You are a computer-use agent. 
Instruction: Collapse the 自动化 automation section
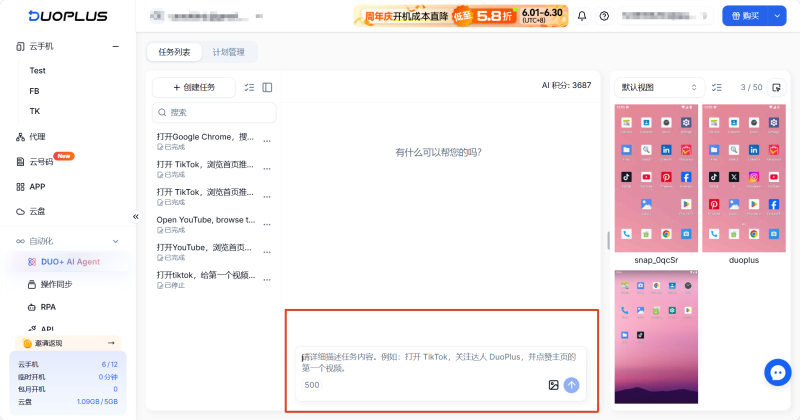tap(116, 241)
